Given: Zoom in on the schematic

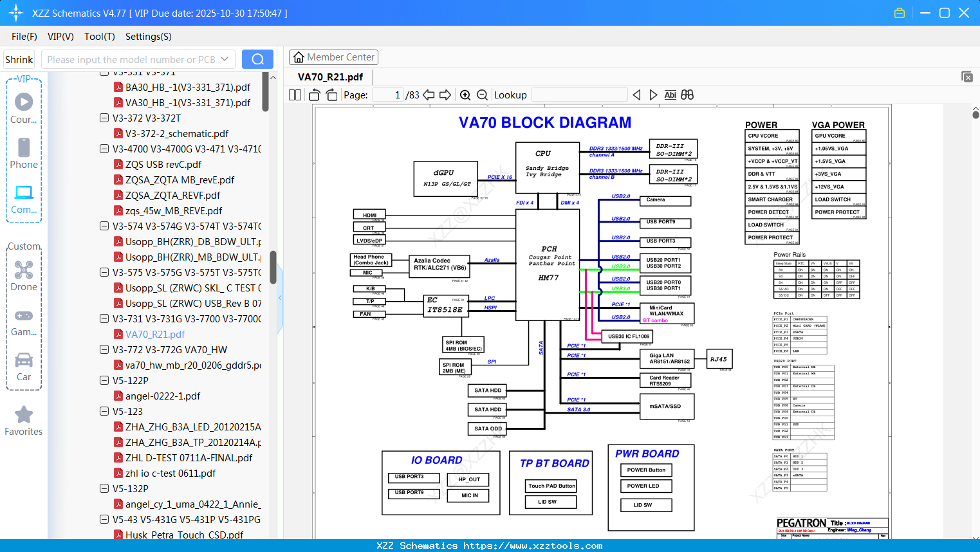Looking at the screenshot, I should pos(465,95).
